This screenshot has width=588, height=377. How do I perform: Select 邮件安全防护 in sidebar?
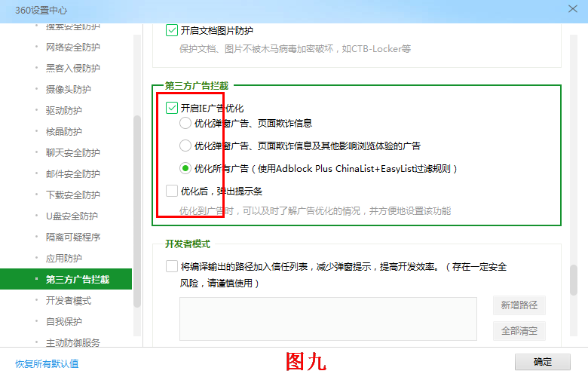(x=73, y=174)
